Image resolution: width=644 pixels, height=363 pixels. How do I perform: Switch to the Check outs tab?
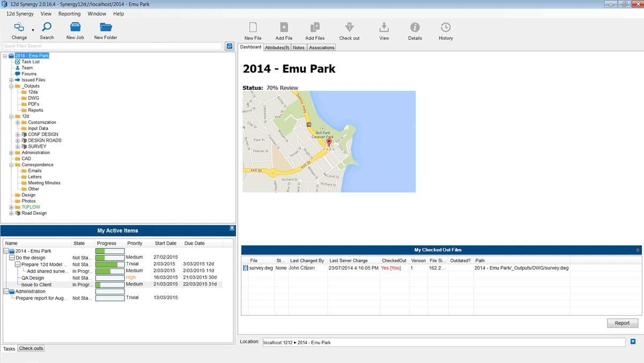pyautogui.click(x=31, y=349)
